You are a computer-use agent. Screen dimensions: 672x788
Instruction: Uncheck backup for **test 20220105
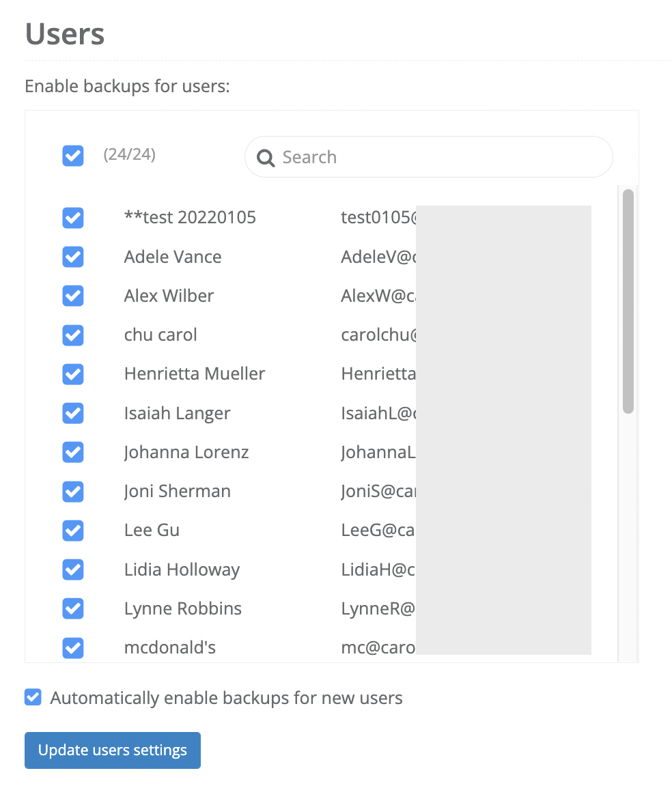pyautogui.click(x=73, y=218)
